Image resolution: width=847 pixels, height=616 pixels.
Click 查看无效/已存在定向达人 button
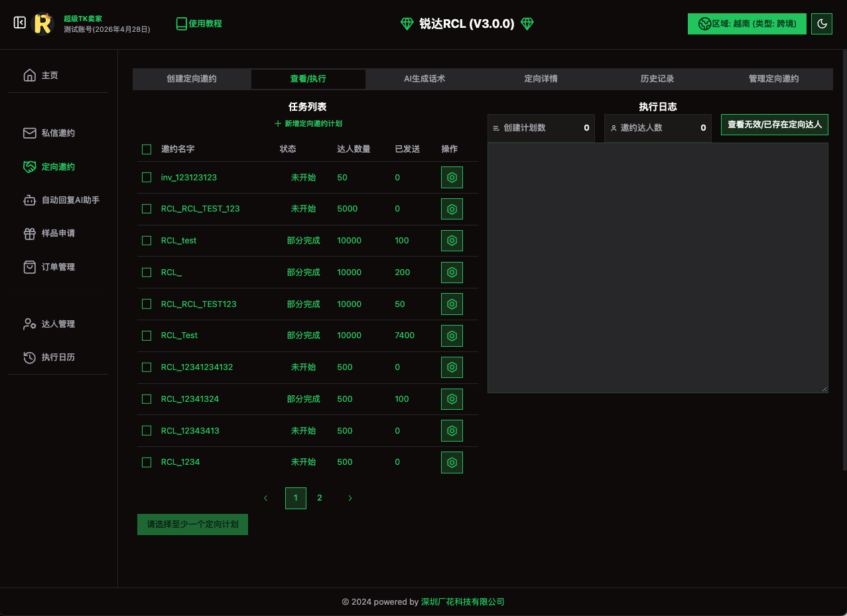point(774,125)
